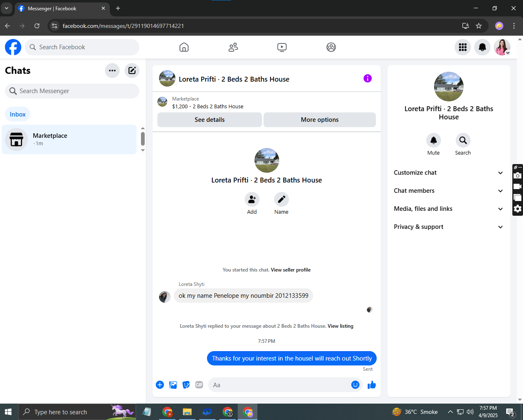Click sent message 'Thanks for your interest'

point(292,358)
